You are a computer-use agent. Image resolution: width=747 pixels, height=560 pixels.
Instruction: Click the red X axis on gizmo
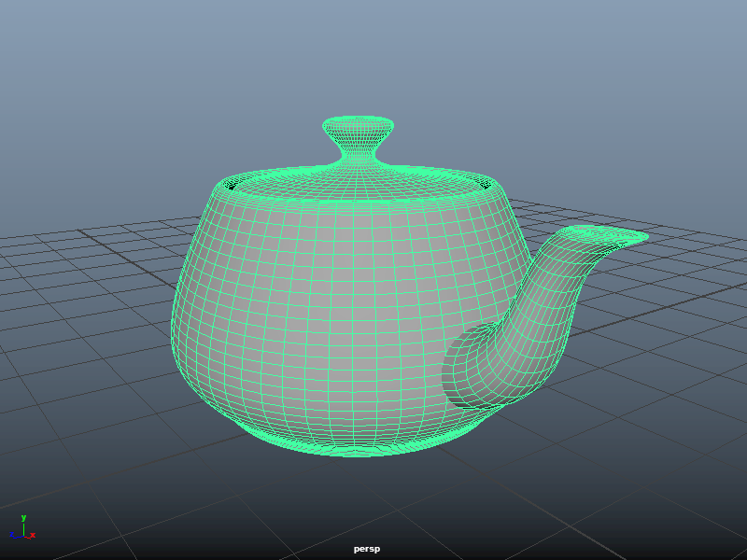32,535
